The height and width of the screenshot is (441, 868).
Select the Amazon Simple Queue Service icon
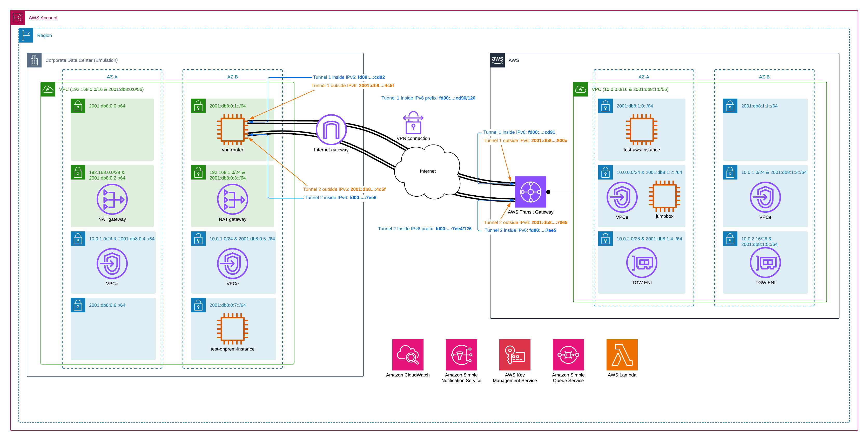click(568, 354)
